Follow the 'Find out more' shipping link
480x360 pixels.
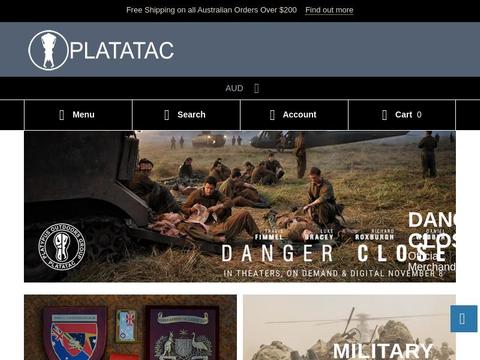329,10
